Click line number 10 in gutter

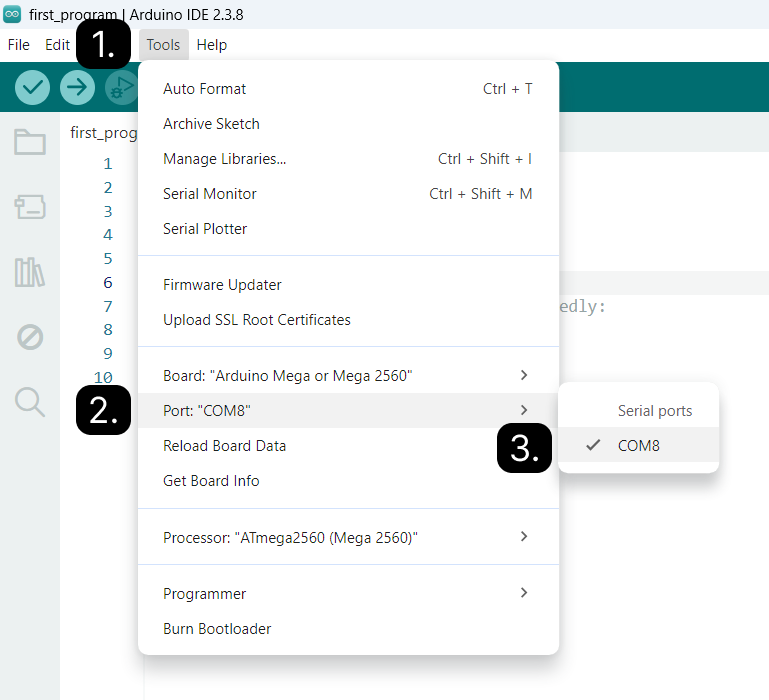point(103,377)
